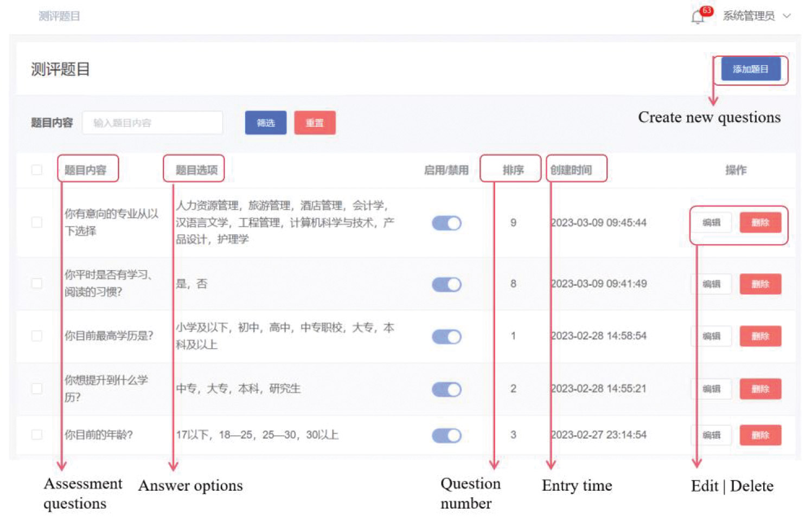Tick checkbox for row 你目前的年龄
The height and width of the screenshot is (520, 812).
(37, 434)
